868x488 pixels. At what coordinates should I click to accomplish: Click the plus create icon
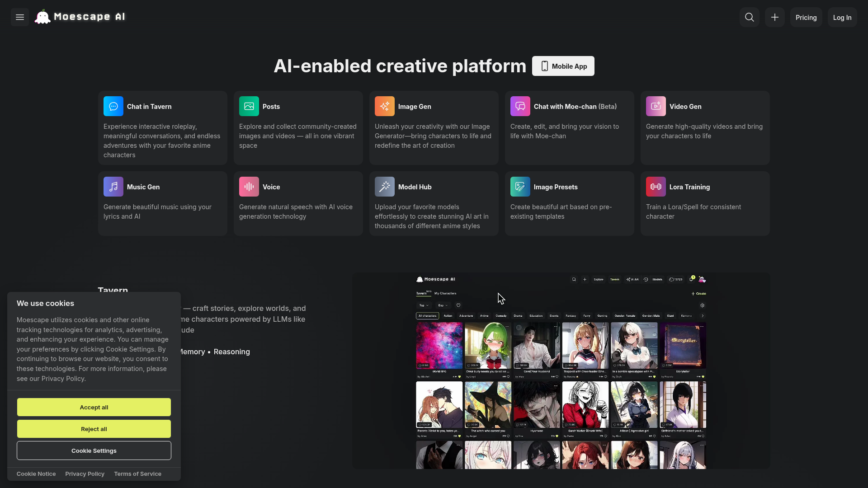(x=775, y=17)
